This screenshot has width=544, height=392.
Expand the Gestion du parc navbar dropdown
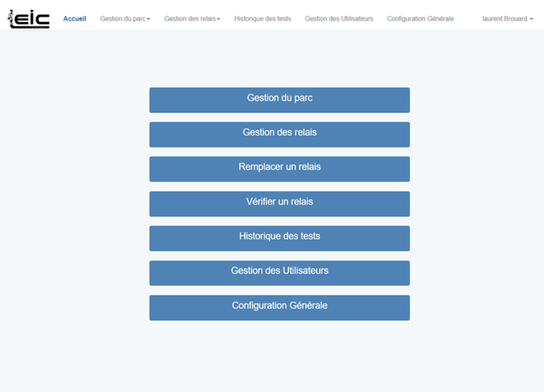click(x=125, y=19)
